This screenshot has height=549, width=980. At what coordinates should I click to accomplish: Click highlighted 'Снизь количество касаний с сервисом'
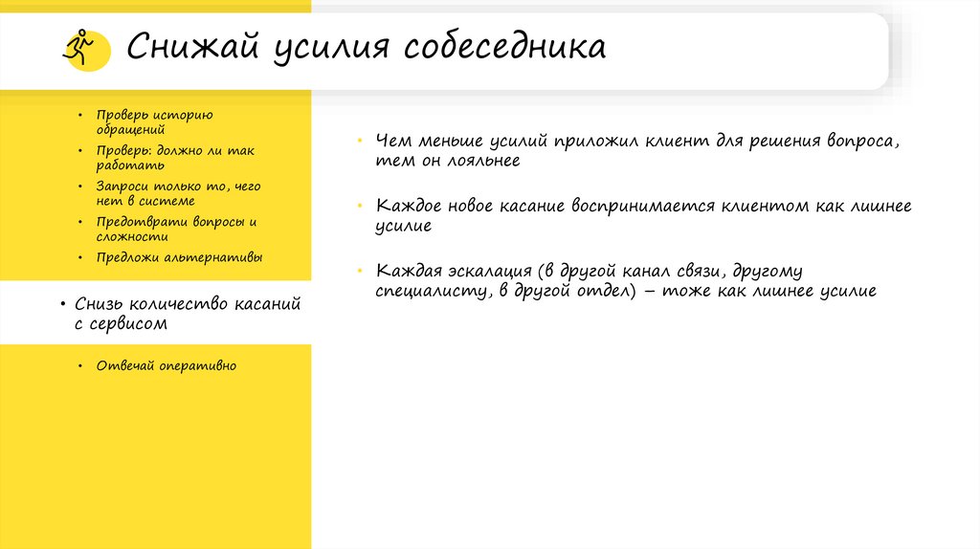tap(188, 313)
